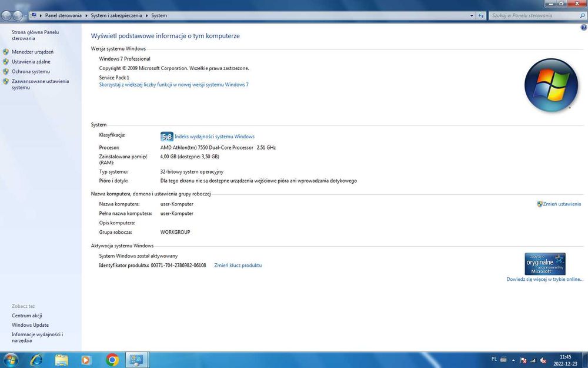Click the WORKGROUP value
588x368 pixels.
[x=175, y=232]
